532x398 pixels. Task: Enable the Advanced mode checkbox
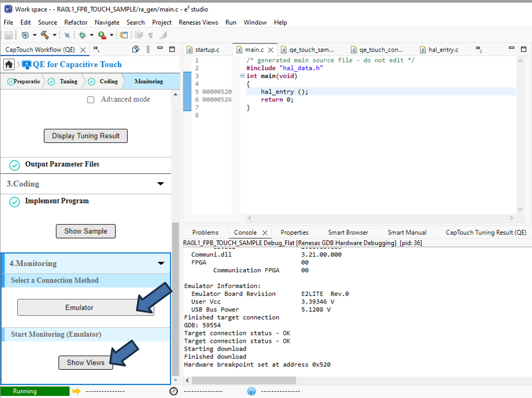pos(91,100)
